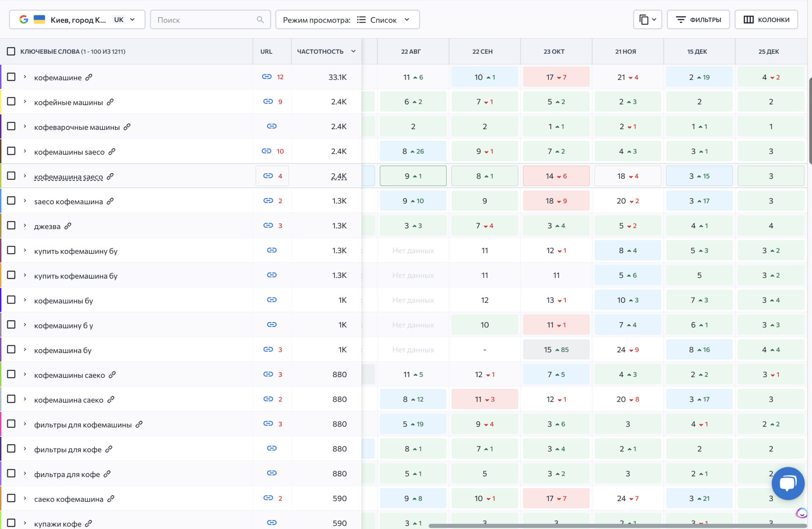This screenshot has height=529, width=812.
Task: Select all keywords with header checkbox
Action: [x=11, y=51]
